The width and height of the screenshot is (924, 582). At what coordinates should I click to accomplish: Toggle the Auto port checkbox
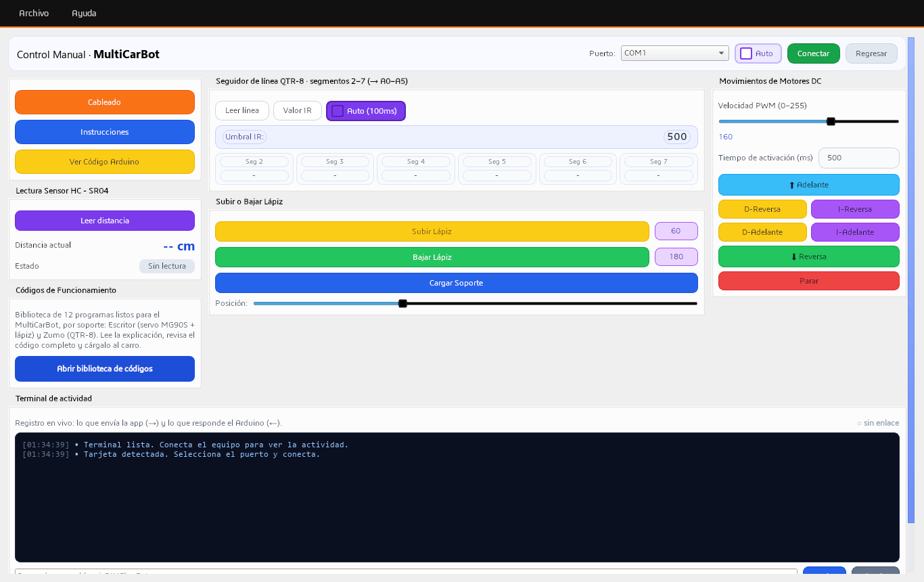point(758,53)
